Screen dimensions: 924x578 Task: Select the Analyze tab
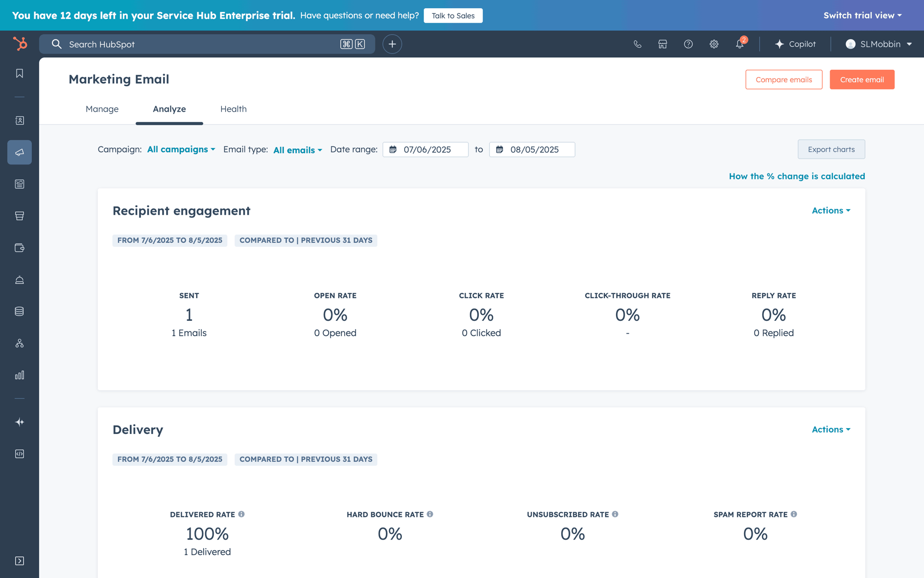click(169, 109)
